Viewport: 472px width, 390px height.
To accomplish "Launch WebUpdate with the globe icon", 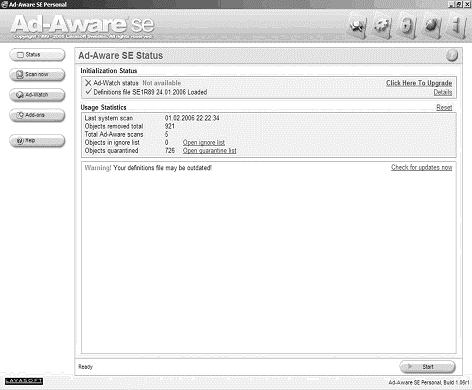I will pyautogui.click(x=431, y=26).
